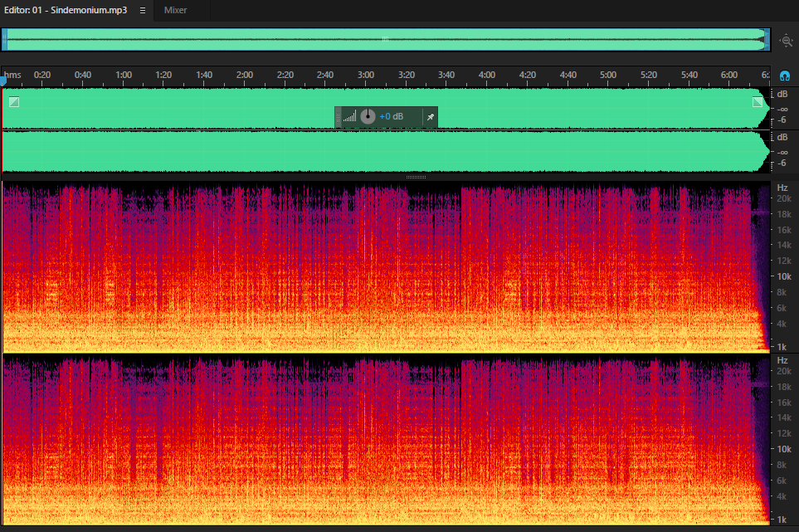The width and height of the screenshot is (799, 532).
Task: Click 0:20 on the timeline ruler
Action: pyautogui.click(x=42, y=75)
